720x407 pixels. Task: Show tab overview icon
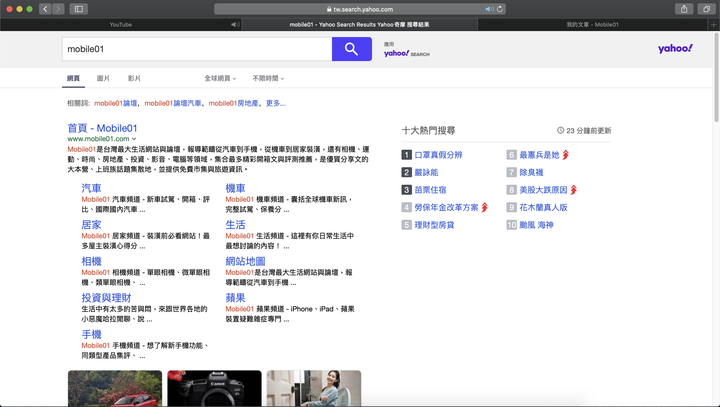point(706,9)
